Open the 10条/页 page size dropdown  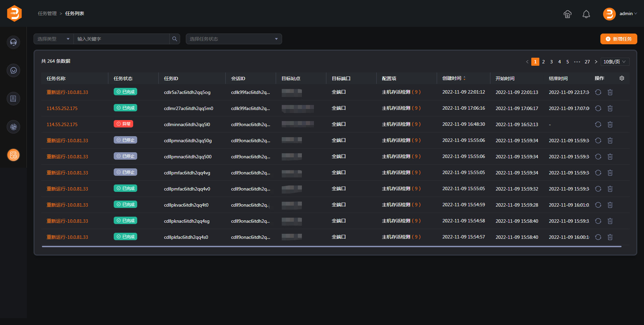coord(615,62)
